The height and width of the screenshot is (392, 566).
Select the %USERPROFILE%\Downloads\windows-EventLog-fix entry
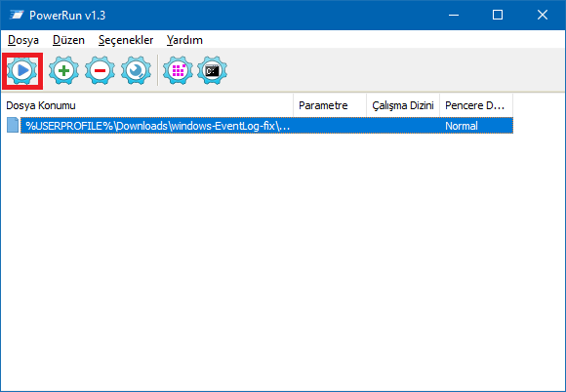pos(266,126)
